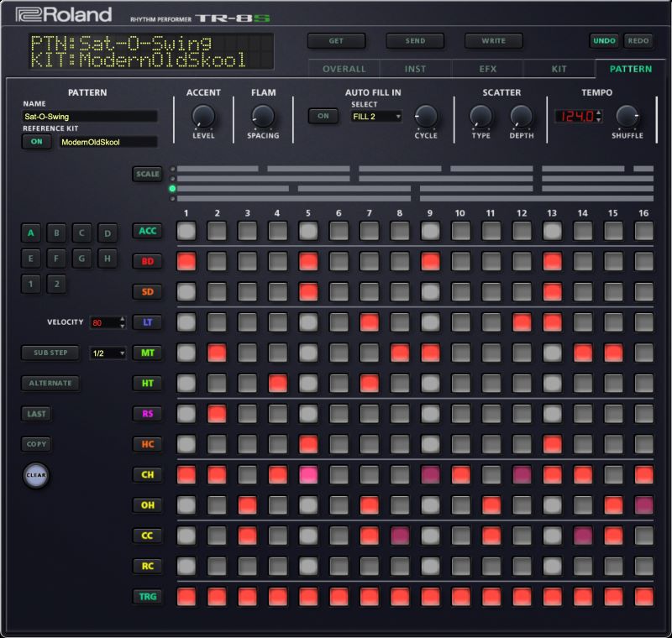This screenshot has height=638, width=672.
Task: Select the RS instrument track button
Action: point(148,414)
